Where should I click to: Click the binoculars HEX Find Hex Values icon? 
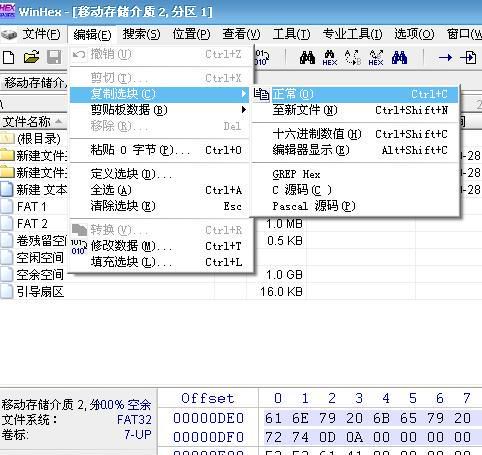[330, 58]
